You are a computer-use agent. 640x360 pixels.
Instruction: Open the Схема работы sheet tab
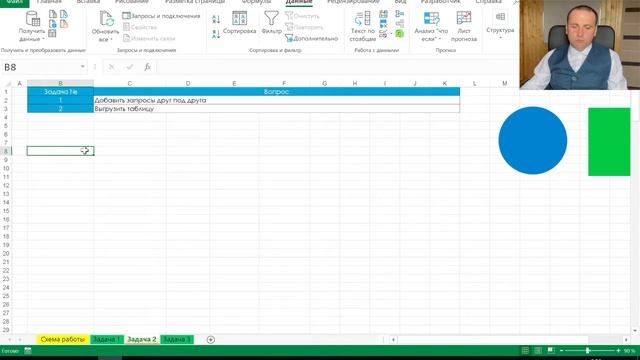(63, 340)
